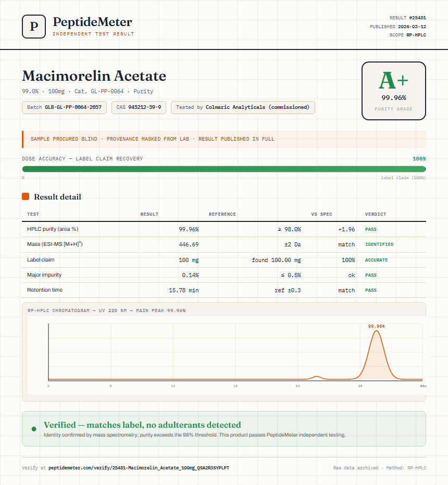Click the 99.96% result in HPLC purity row

tap(189, 229)
